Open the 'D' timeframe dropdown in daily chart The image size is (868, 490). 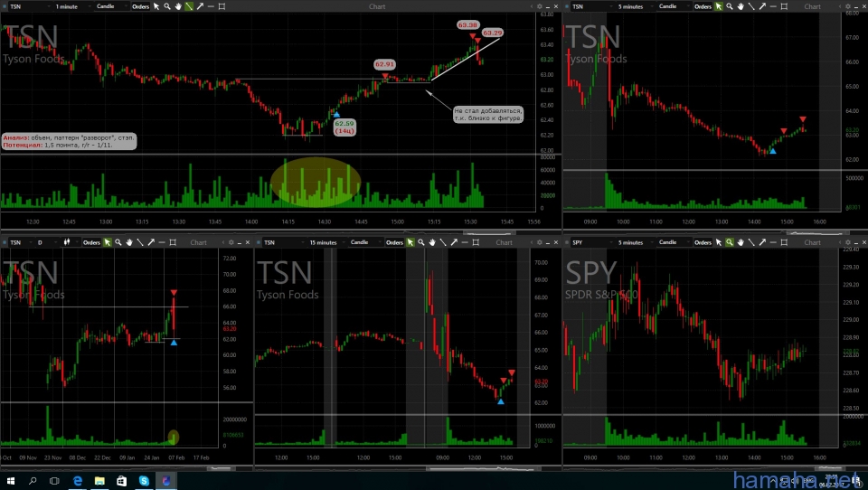pos(47,242)
